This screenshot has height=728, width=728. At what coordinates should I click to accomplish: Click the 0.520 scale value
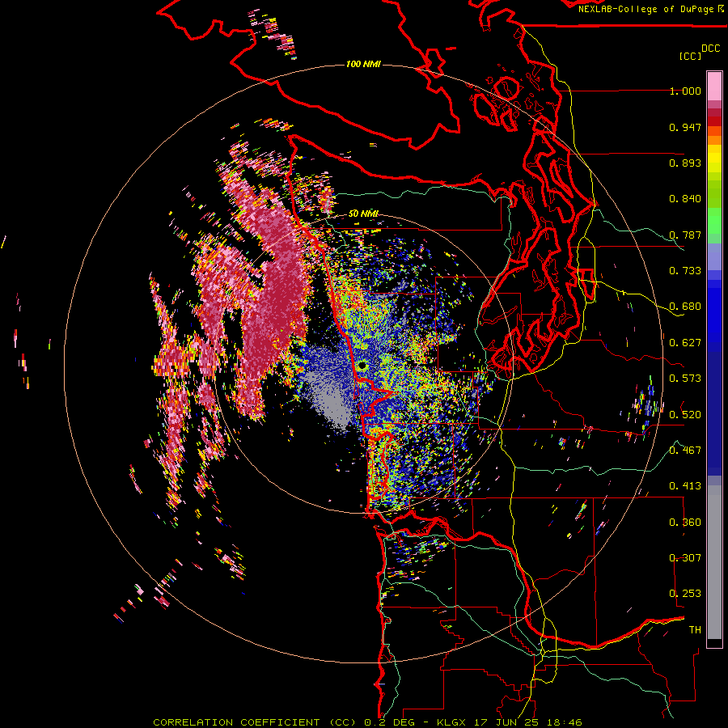point(685,415)
